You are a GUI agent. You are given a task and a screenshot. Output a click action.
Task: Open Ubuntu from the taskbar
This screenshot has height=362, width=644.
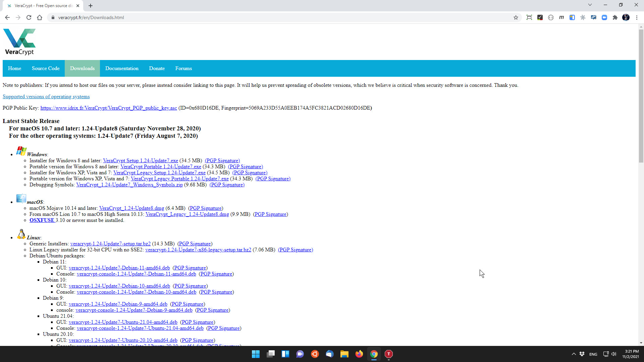pos(315,354)
